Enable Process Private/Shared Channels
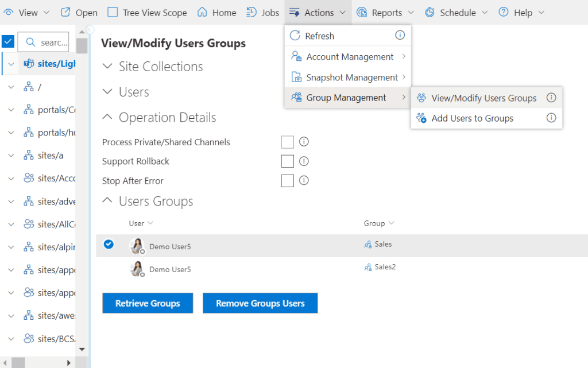 coord(287,142)
